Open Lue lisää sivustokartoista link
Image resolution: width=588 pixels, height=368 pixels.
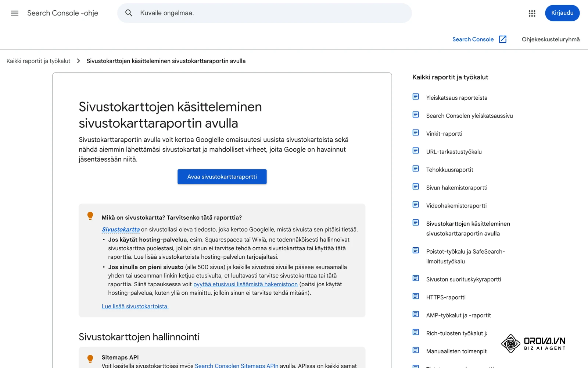(135, 307)
